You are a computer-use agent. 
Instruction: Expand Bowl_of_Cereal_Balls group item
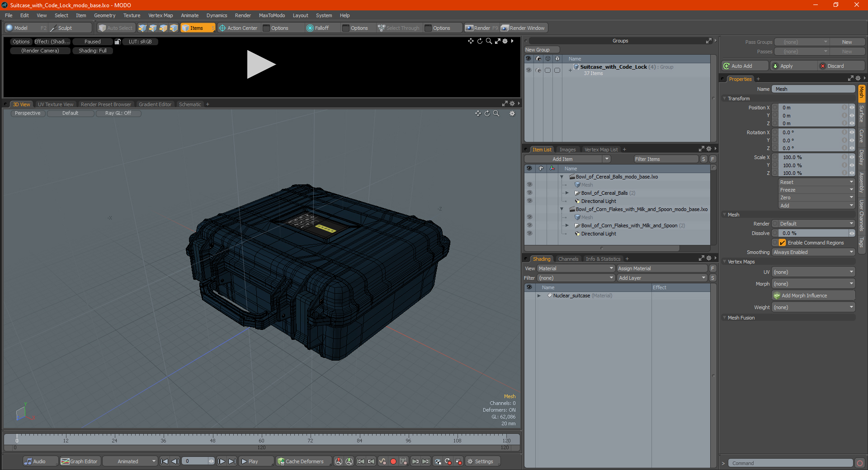567,193
